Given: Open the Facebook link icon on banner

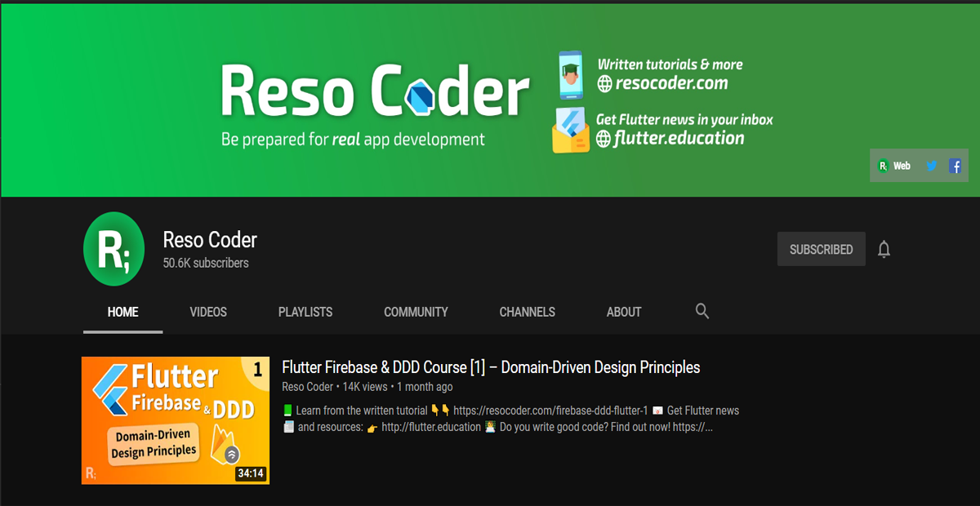Looking at the screenshot, I should point(955,166).
